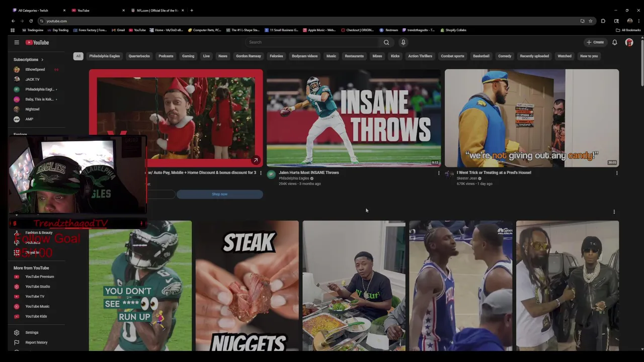Reload page with browser refresh button

31,21
